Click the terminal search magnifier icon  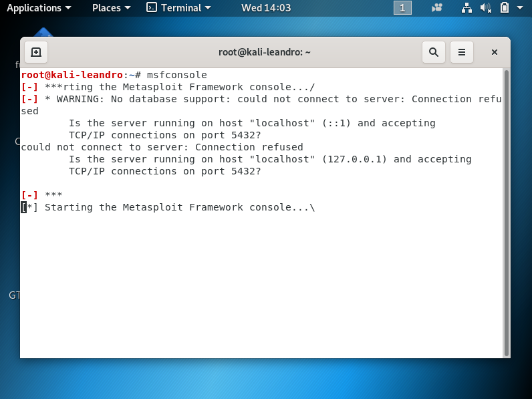click(434, 52)
